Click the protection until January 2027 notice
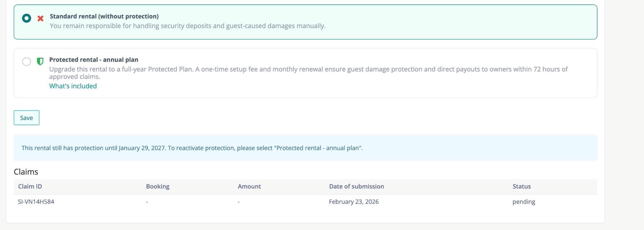This screenshot has width=644, height=230. 192,148
